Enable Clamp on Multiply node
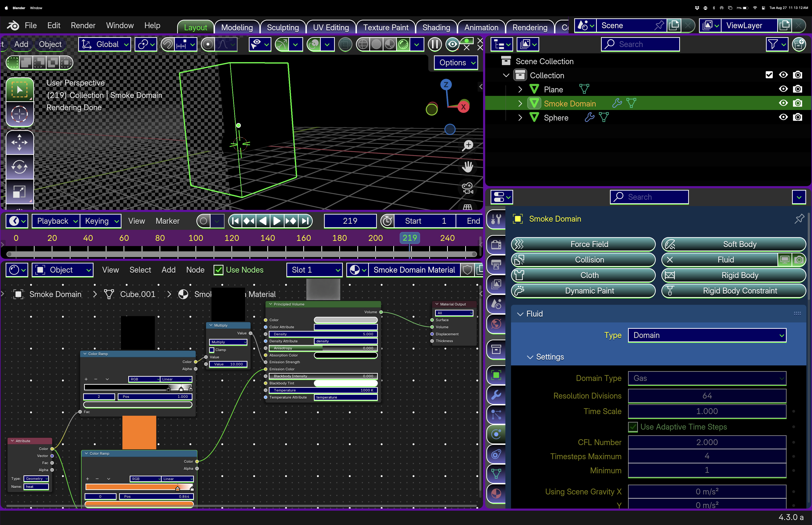The width and height of the screenshot is (812, 525). pos(212,350)
